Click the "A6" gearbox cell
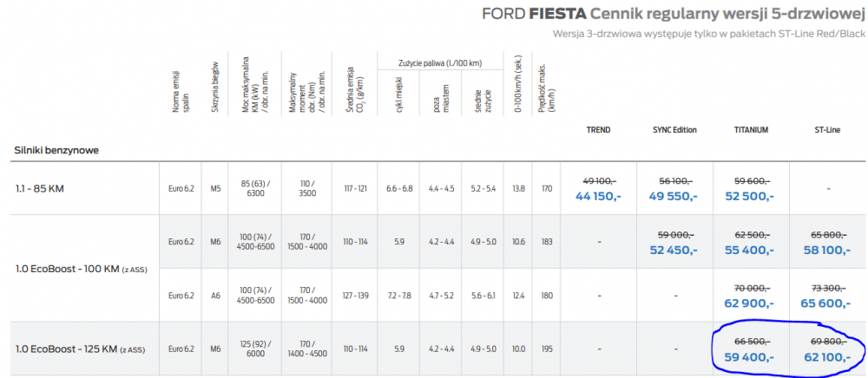 point(215,295)
